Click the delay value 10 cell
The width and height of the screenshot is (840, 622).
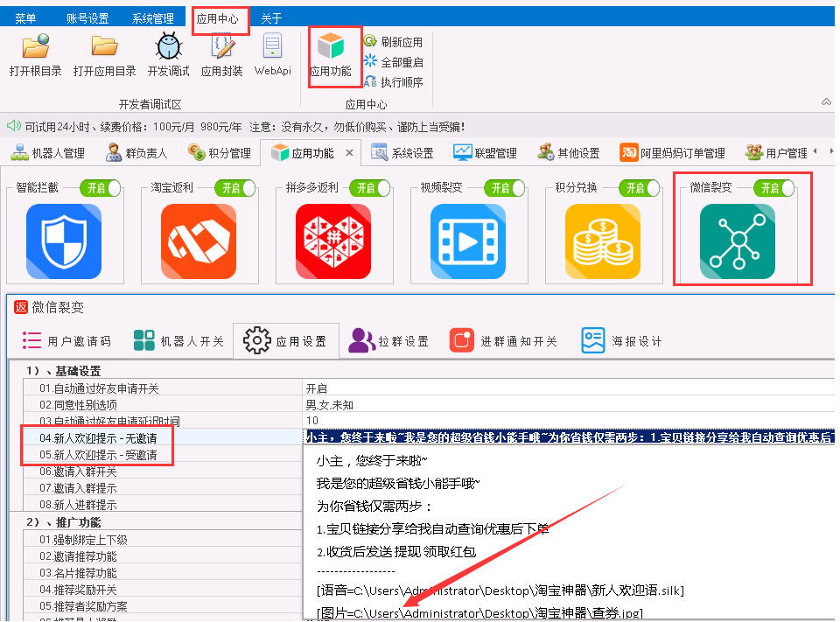tap(569, 421)
